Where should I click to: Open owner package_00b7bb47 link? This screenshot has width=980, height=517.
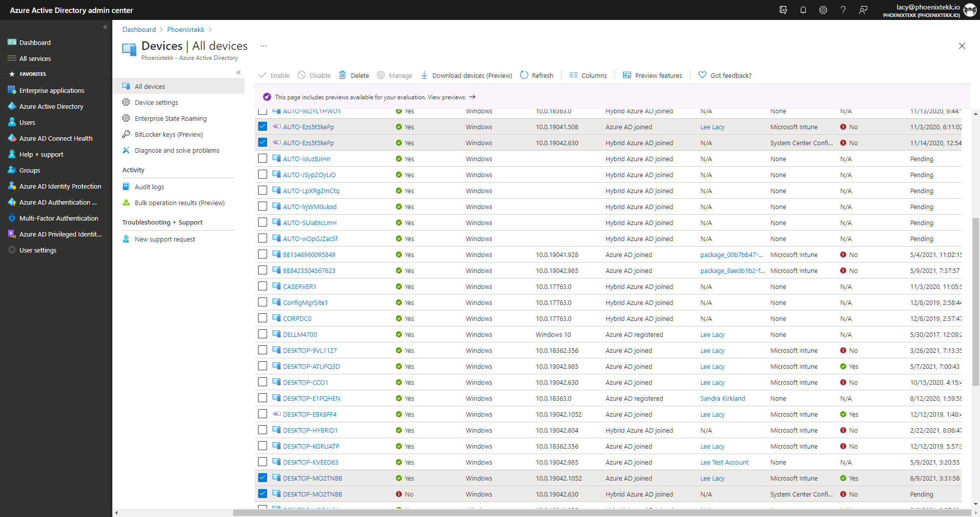tap(732, 255)
